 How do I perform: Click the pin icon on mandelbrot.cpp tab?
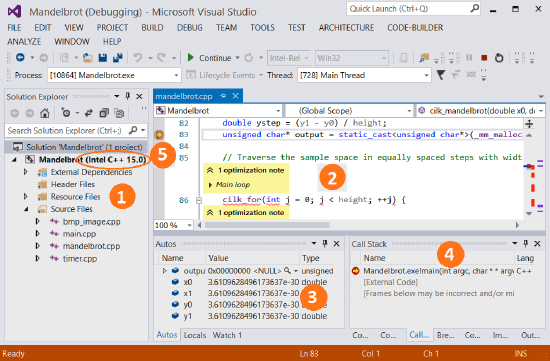click(223, 96)
